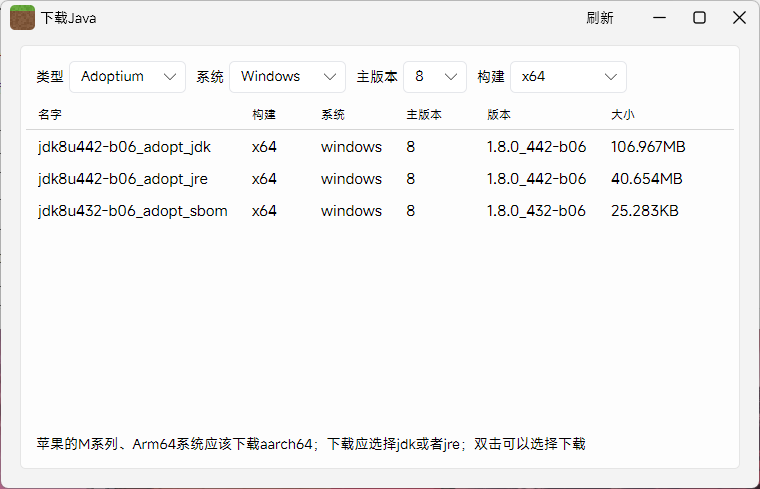Open the 类型 Adoptium dropdown
This screenshot has height=489, width=760.
click(127, 77)
